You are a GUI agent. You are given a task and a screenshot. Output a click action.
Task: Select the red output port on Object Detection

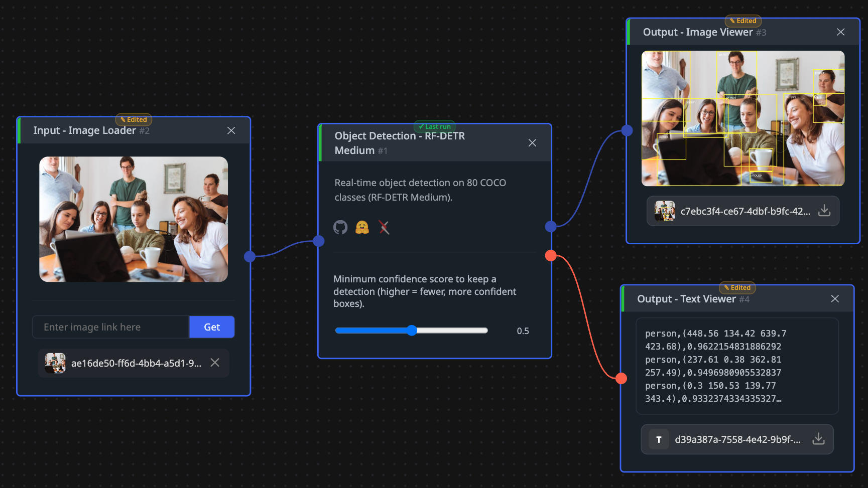(551, 256)
